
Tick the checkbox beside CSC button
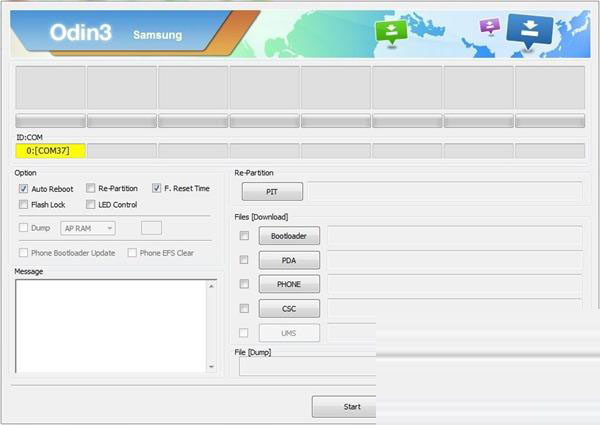tap(244, 308)
